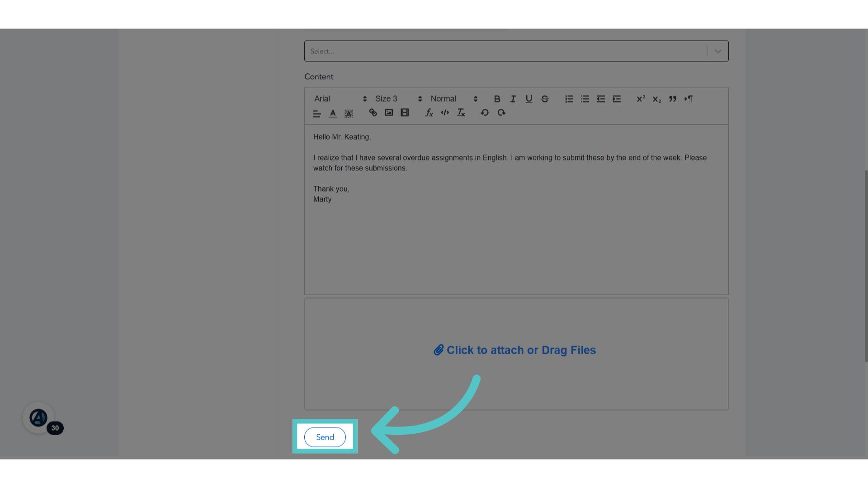Insert a hyperlink
The height and width of the screenshot is (488, 868).
(x=373, y=113)
